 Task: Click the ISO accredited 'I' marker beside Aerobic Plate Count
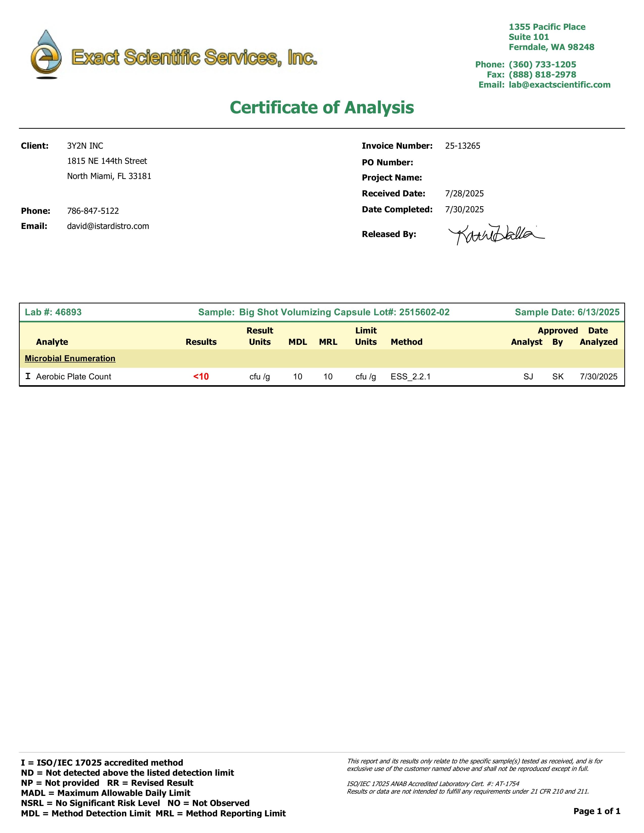point(28,376)
